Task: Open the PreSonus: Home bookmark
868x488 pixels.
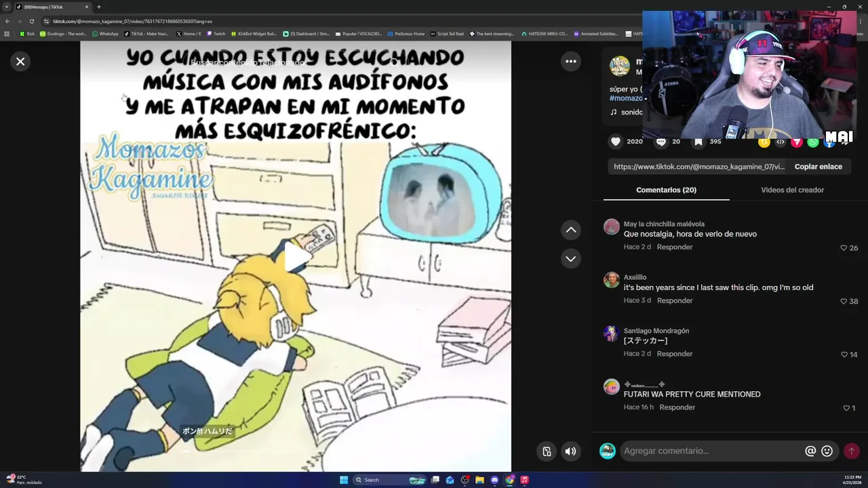Action: [x=406, y=34]
